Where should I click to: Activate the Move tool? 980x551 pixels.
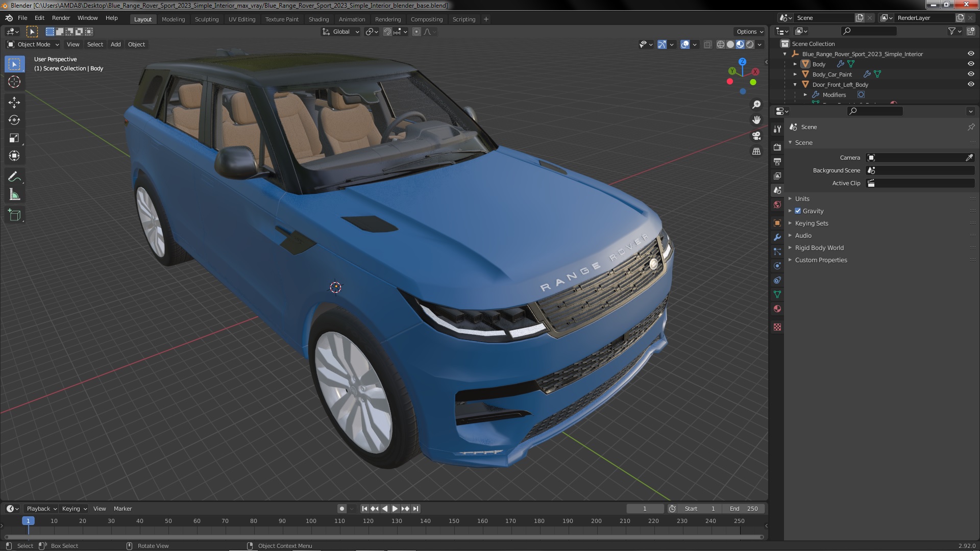tap(14, 103)
